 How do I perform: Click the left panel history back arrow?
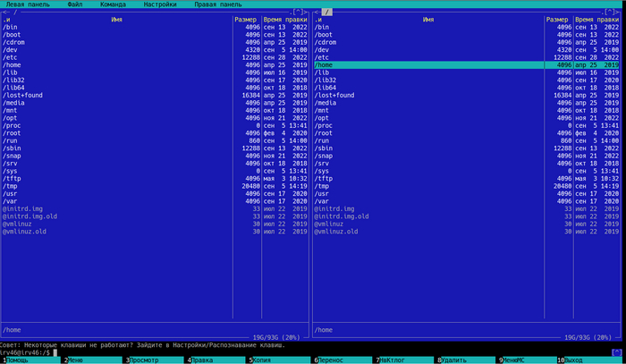(4, 12)
